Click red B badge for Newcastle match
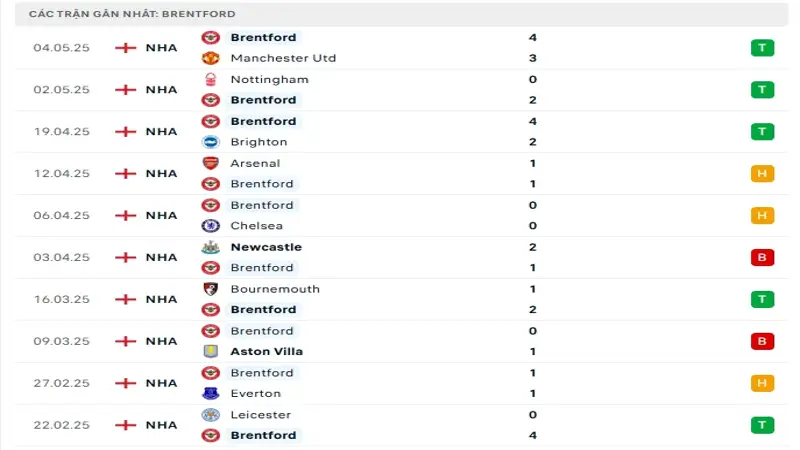 pos(762,257)
